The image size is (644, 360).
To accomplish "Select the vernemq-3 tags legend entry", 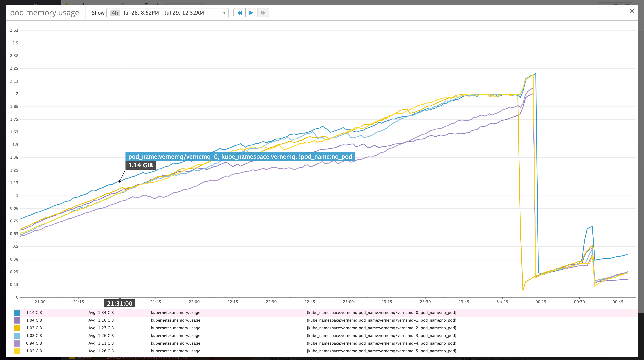I will point(381,336).
